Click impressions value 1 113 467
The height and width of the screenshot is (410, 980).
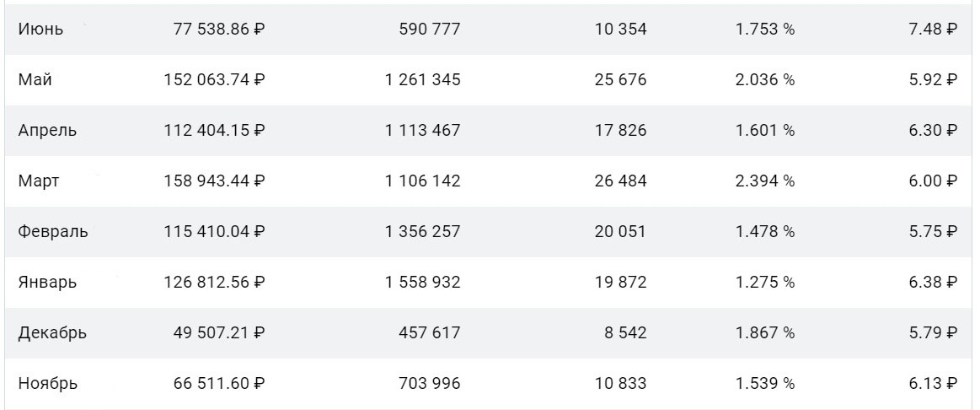(422, 130)
